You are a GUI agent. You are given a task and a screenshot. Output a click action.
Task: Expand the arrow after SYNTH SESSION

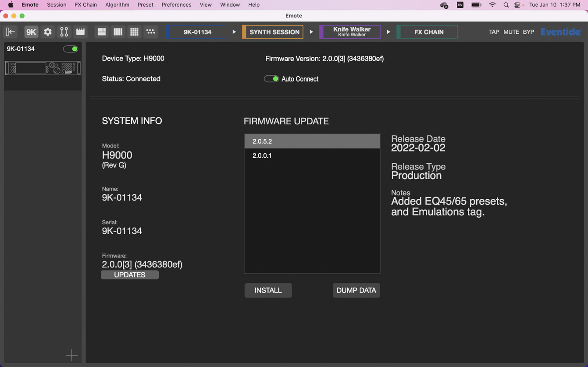(311, 32)
